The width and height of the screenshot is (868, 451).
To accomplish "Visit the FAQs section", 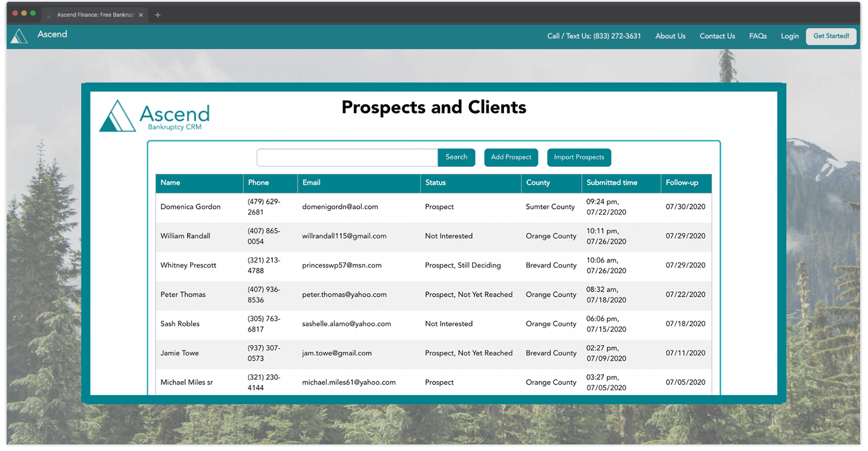I will click(x=758, y=36).
